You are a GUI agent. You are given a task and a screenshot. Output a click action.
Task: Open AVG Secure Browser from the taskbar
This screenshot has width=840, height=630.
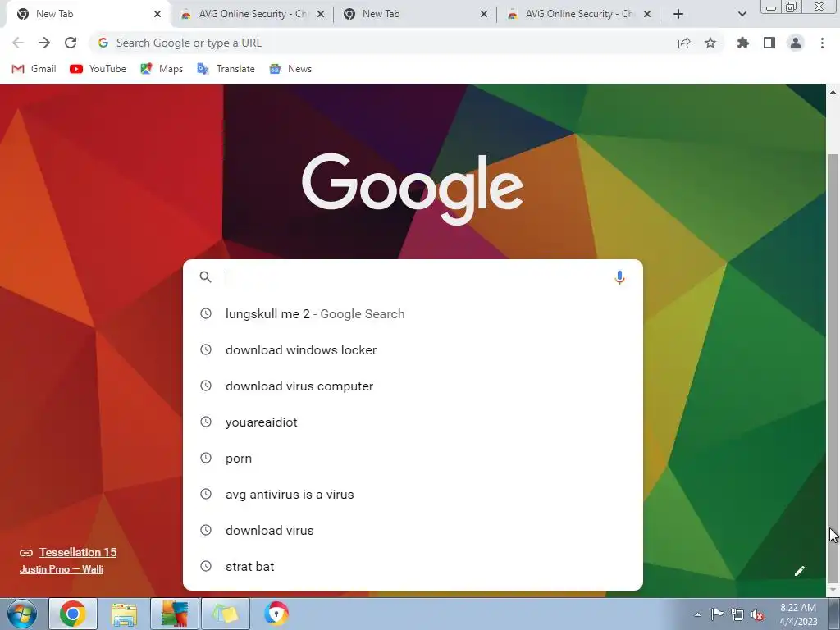pyautogui.click(x=276, y=614)
